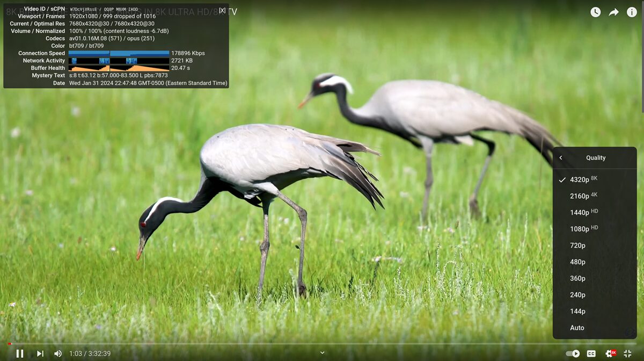Exit fullscreen mode
The height and width of the screenshot is (361, 644).
[x=627, y=353]
